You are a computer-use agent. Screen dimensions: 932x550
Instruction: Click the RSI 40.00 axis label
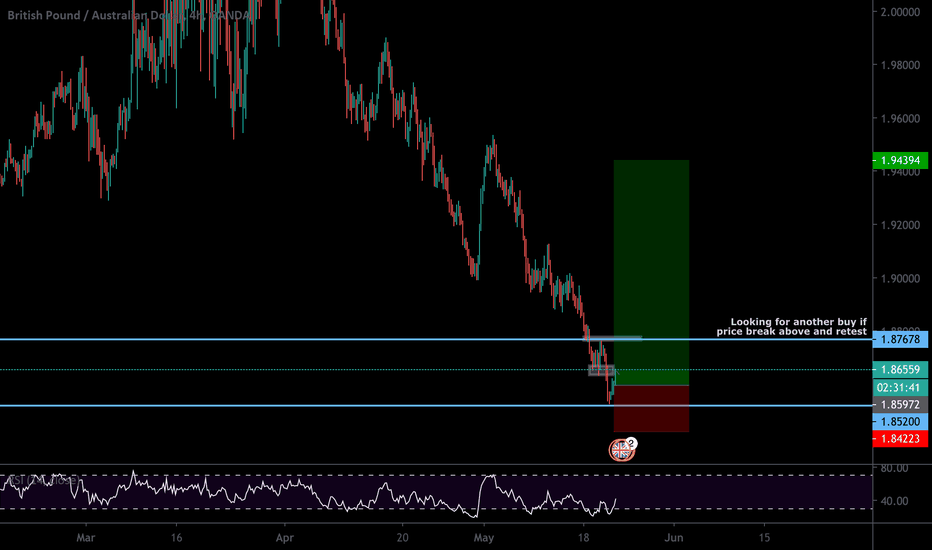[x=895, y=501]
